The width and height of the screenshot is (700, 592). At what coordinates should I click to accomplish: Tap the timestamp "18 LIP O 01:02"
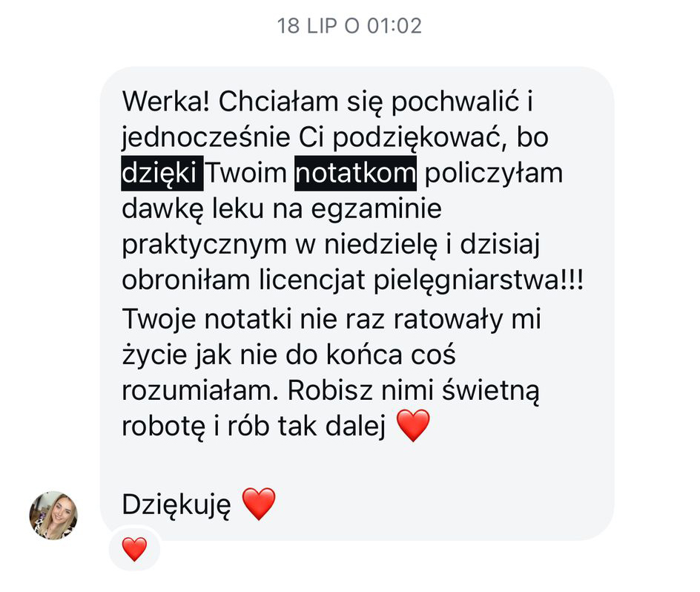click(x=349, y=26)
